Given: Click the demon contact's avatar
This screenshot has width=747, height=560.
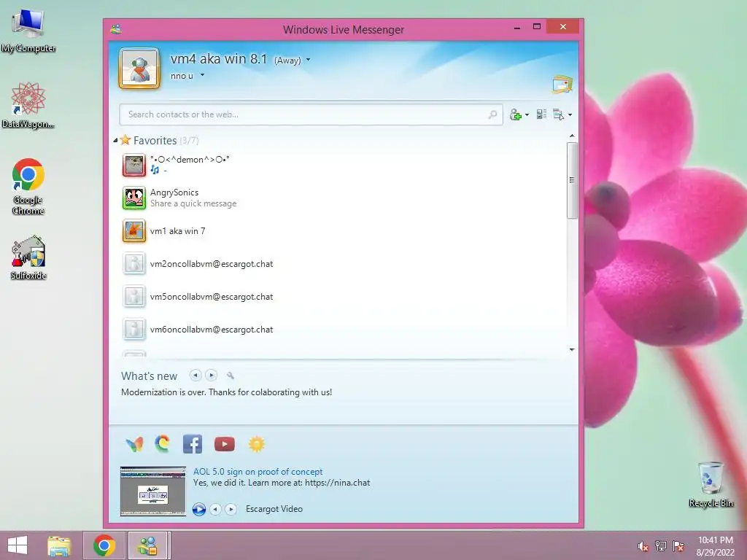Looking at the screenshot, I should (x=134, y=165).
